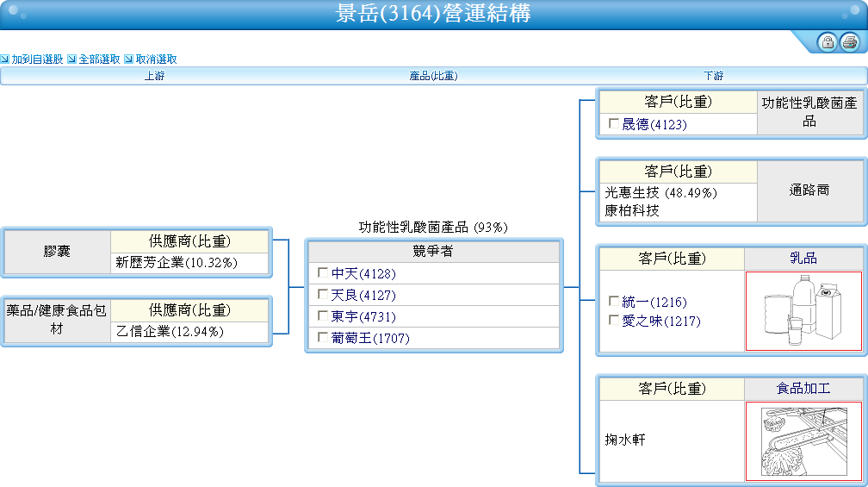
Task: Click the 產品(比重) column header
Action: [433, 76]
